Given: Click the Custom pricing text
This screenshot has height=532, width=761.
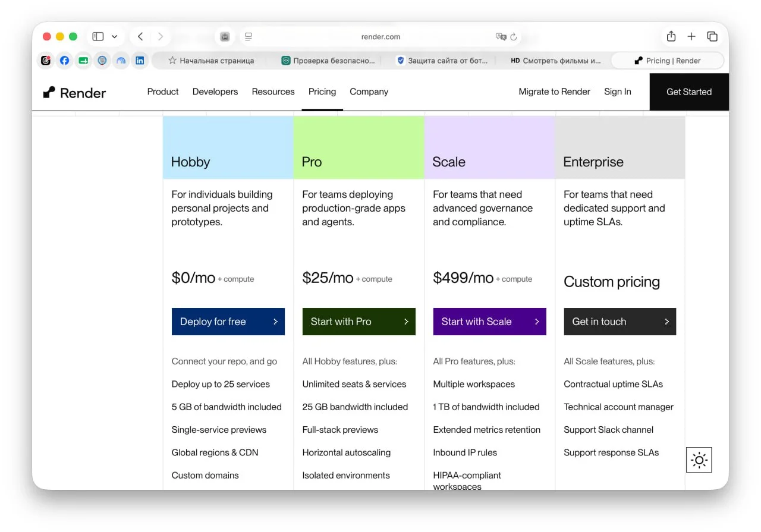Looking at the screenshot, I should (x=612, y=282).
